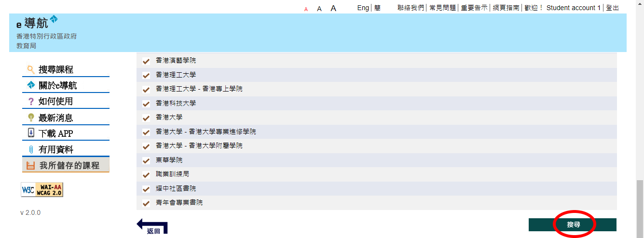The height and width of the screenshot is (238, 644).
Task: Click the blue star icon beside 關於e導航
Action: click(31, 85)
